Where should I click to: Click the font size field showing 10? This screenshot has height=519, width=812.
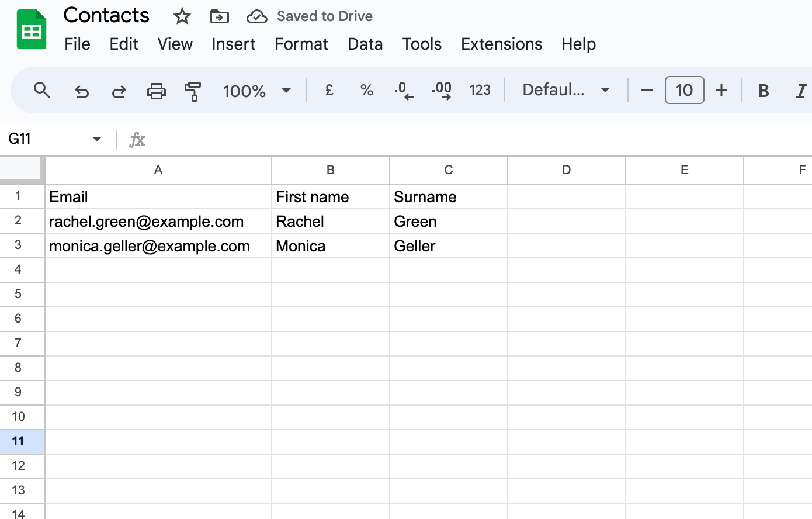(x=684, y=90)
